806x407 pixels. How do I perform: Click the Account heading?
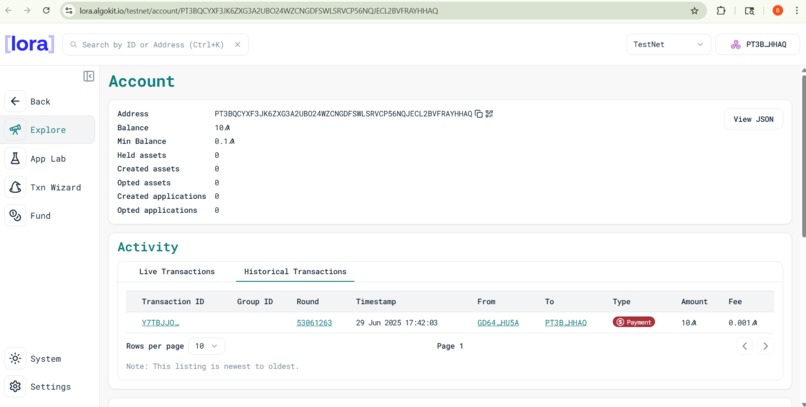142,82
